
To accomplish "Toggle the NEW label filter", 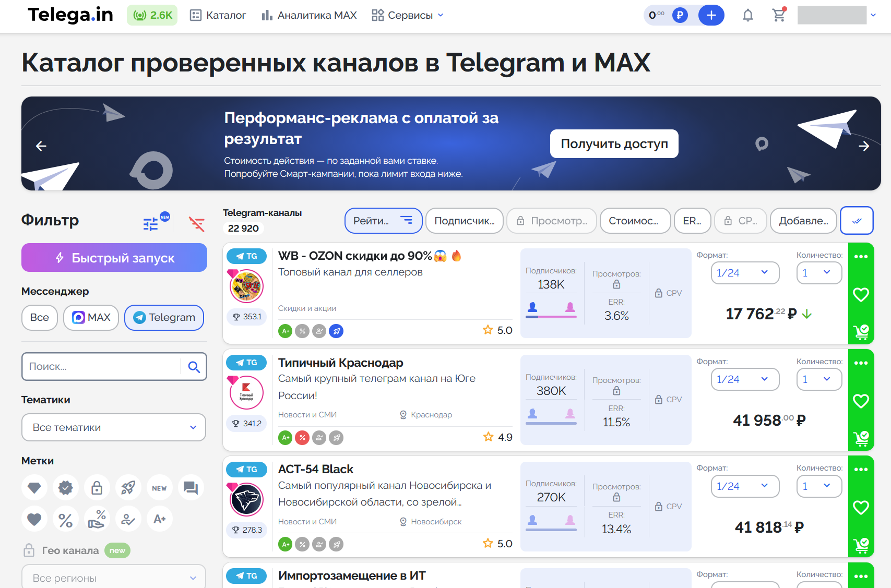I will click(x=160, y=488).
